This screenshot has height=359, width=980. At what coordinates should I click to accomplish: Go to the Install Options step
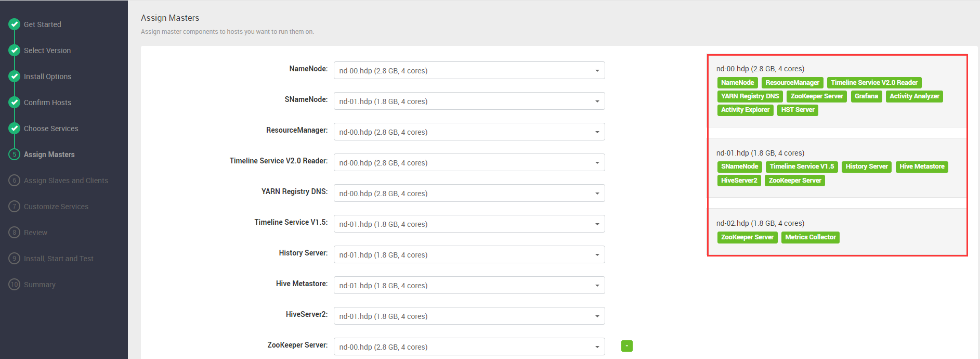click(x=47, y=76)
